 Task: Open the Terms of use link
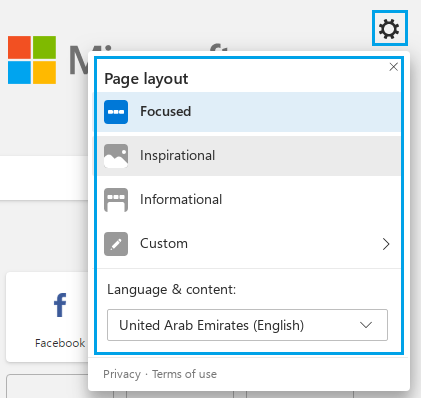(184, 374)
